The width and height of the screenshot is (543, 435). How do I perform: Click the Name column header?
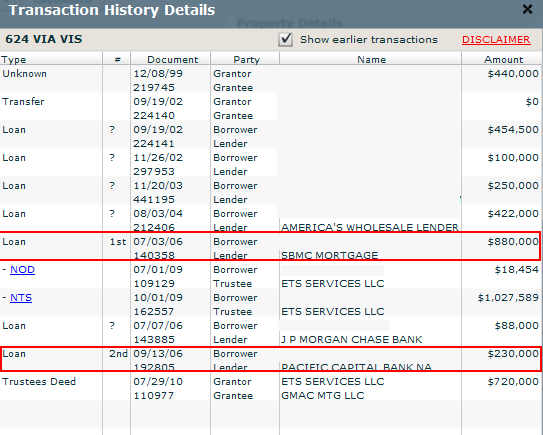[371, 59]
